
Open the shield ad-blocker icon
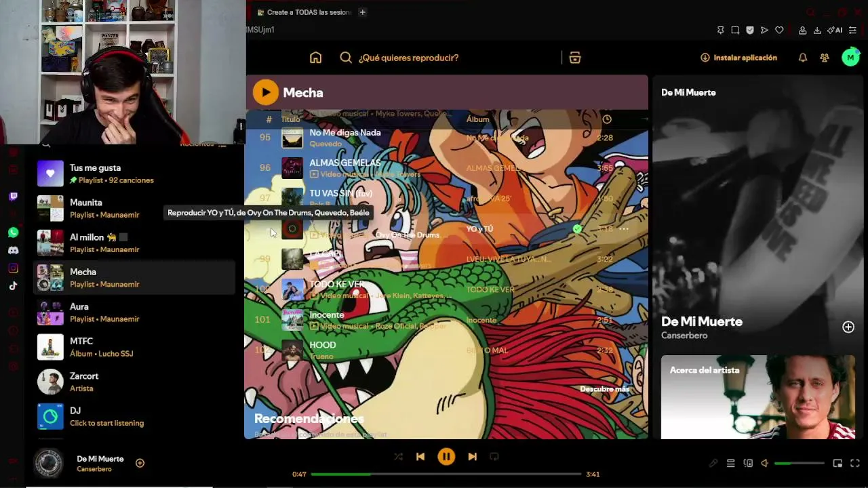coord(750,30)
